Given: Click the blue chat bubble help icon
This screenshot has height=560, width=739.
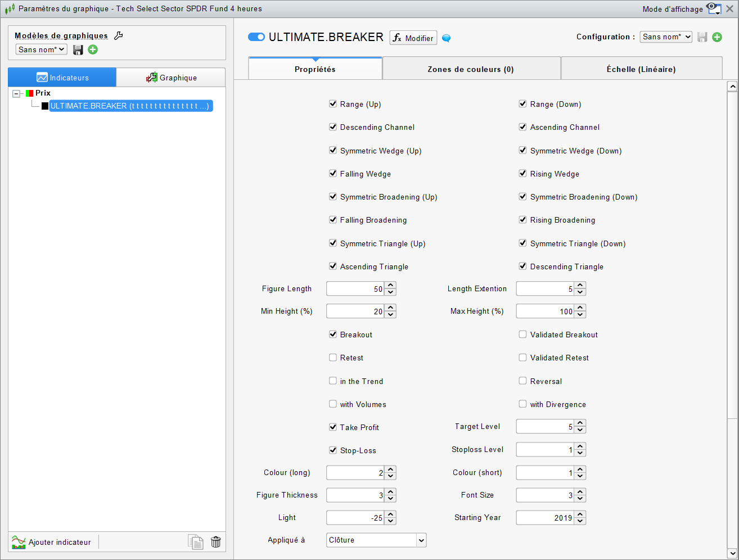Looking at the screenshot, I should [x=446, y=38].
